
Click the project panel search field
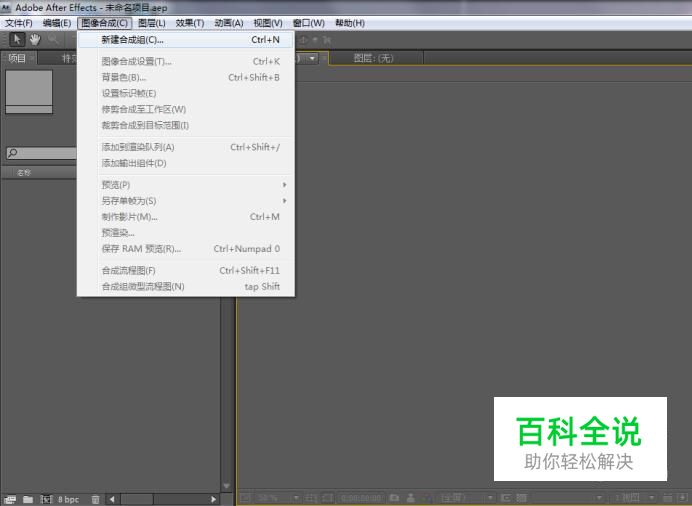[x=41, y=153]
